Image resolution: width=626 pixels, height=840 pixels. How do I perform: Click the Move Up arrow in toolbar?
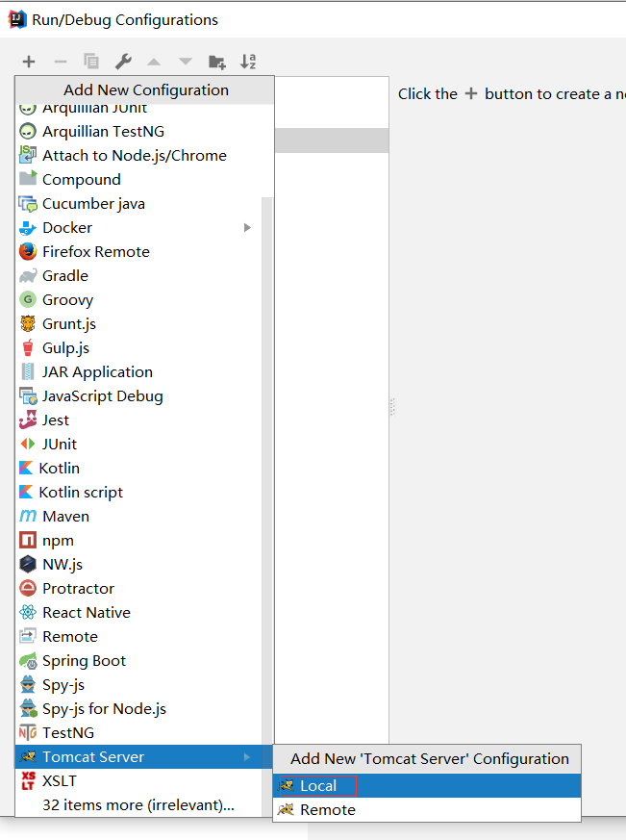coord(154,63)
